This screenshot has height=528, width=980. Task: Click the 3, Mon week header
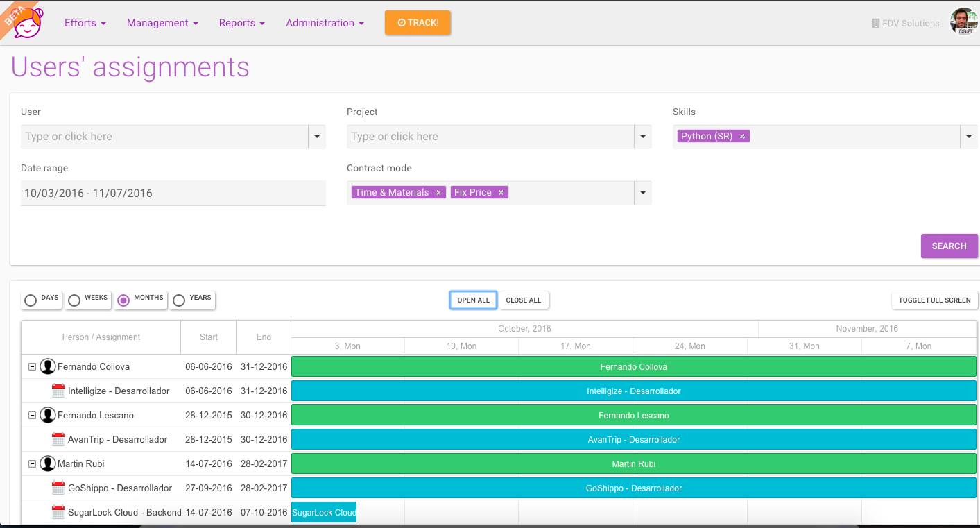pos(347,346)
